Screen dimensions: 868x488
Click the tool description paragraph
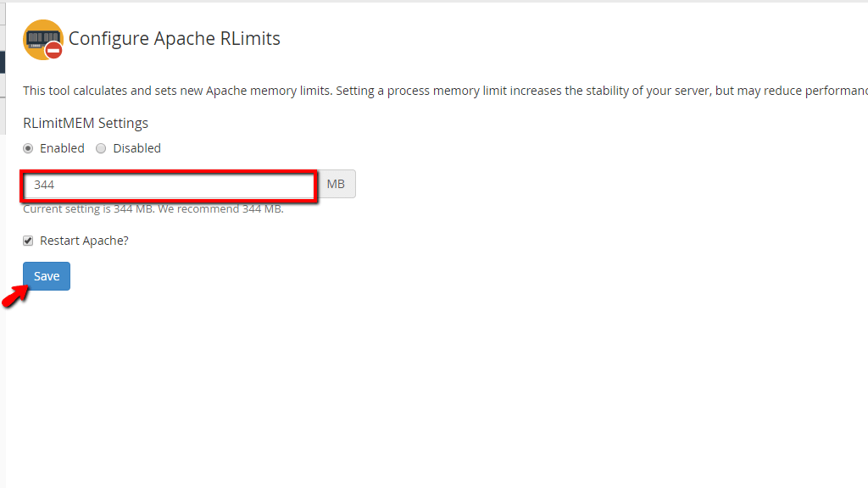click(445, 91)
